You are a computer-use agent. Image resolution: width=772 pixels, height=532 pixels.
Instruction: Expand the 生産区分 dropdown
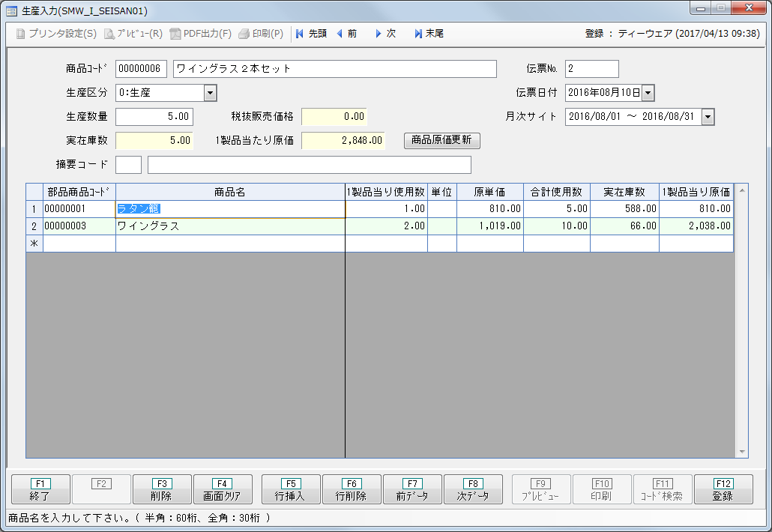pyautogui.click(x=211, y=93)
